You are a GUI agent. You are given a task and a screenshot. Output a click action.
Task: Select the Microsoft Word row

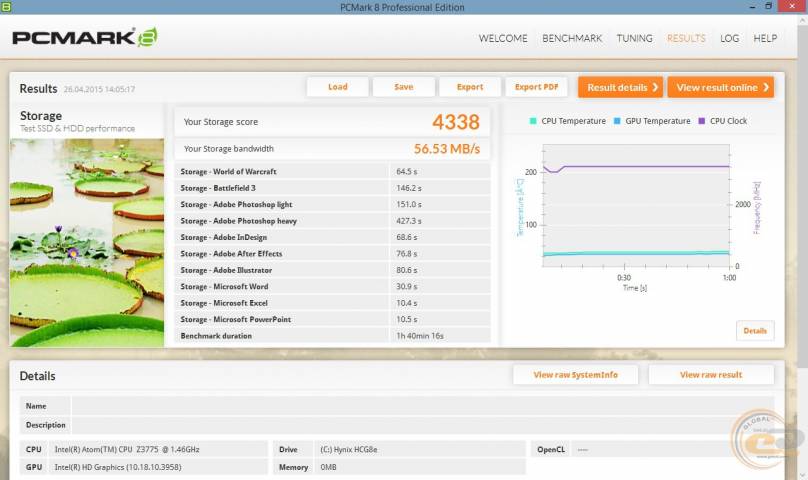coord(333,287)
